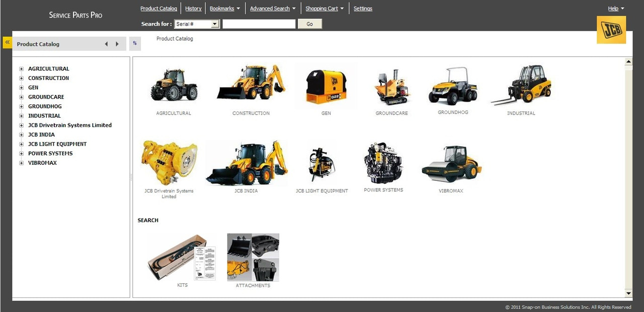Image resolution: width=644 pixels, height=312 pixels.
Task: Click the VIBROMAX caption under the roller
Action: click(x=451, y=191)
